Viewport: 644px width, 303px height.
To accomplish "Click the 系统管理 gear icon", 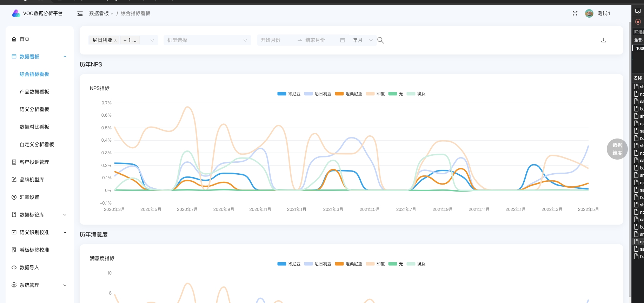I will pos(14,285).
